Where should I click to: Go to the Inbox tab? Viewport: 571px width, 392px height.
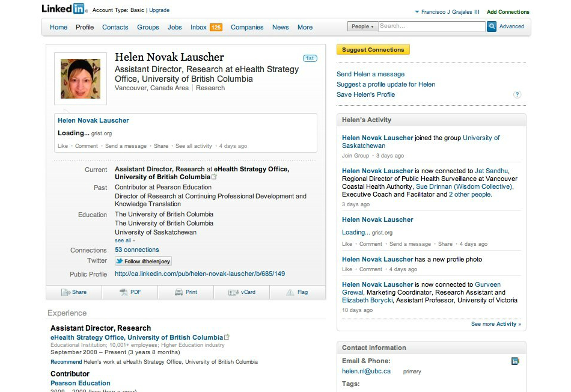(x=198, y=27)
